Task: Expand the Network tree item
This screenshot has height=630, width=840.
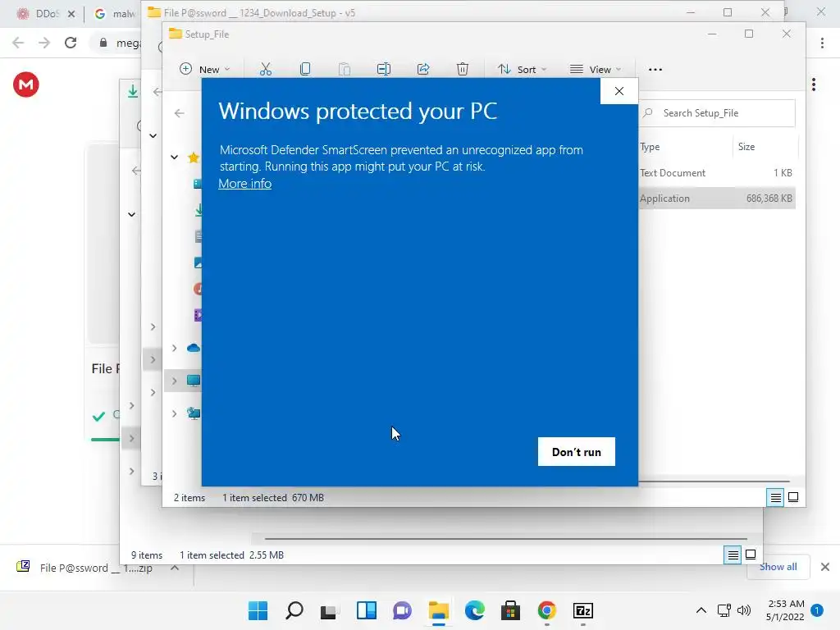Action: 174,413
